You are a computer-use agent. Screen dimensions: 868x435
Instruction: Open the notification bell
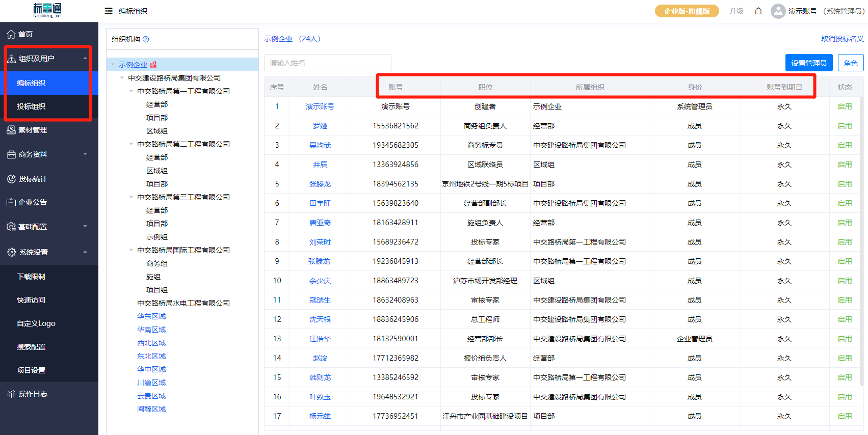pyautogui.click(x=758, y=11)
